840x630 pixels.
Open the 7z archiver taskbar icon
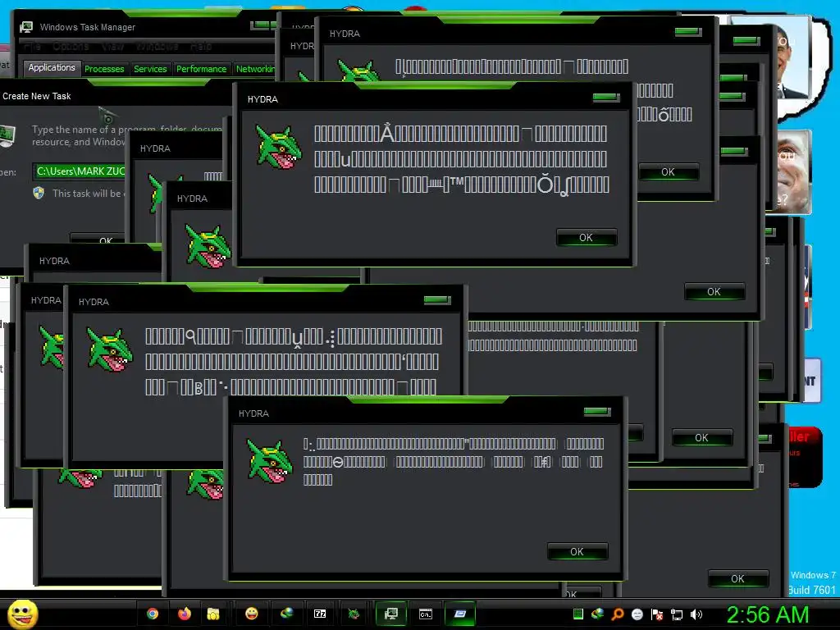pyautogui.click(x=320, y=614)
